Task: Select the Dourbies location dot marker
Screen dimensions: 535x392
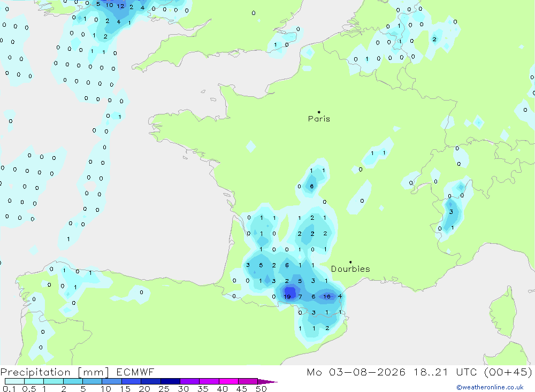Action: (350, 262)
